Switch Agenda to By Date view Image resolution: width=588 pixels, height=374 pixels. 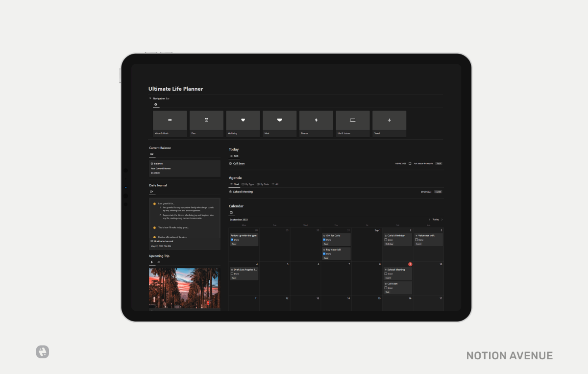pyautogui.click(x=263, y=184)
